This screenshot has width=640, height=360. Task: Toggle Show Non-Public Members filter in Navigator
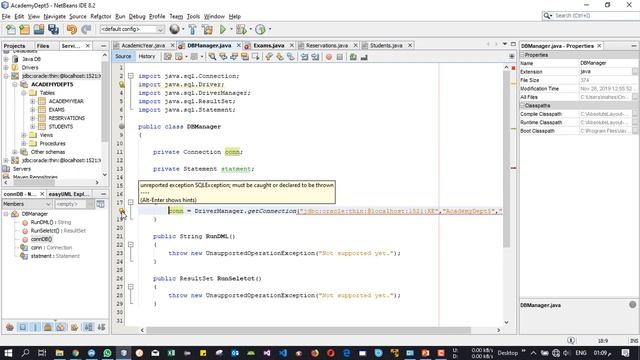click(x=48, y=327)
